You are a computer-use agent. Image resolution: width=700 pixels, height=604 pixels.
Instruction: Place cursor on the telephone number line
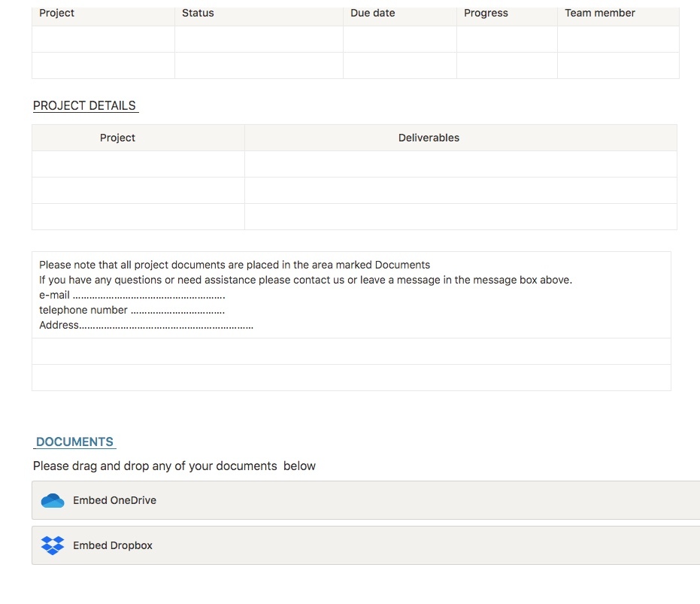pos(177,310)
